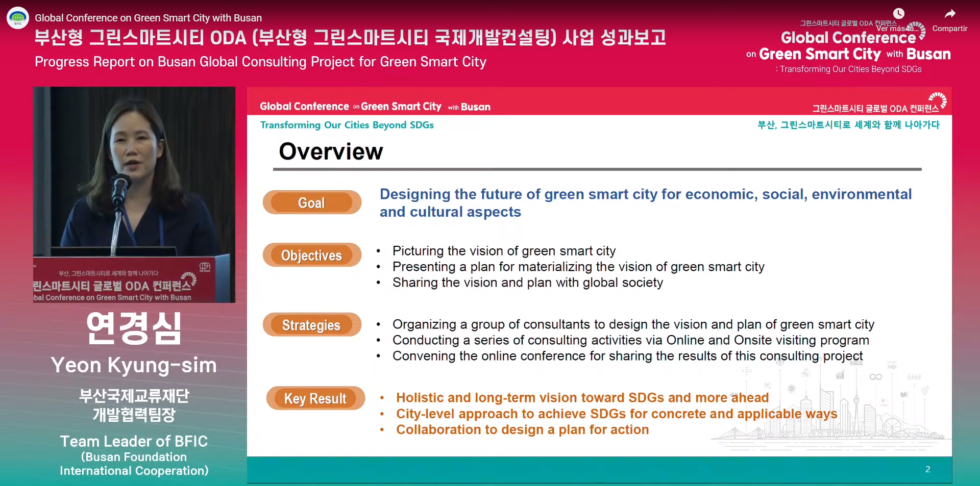Click 'Progress Report on Busan Global Consulting Project' subtitle
This screenshot has width=980, height=486.
[260, 62]
